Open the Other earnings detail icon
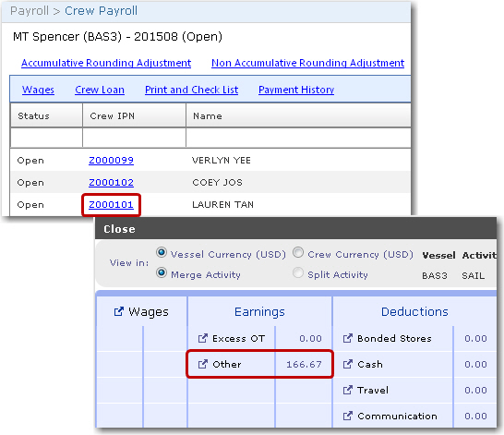The height and width of the screenshot is (435, 504). point(203,364)
